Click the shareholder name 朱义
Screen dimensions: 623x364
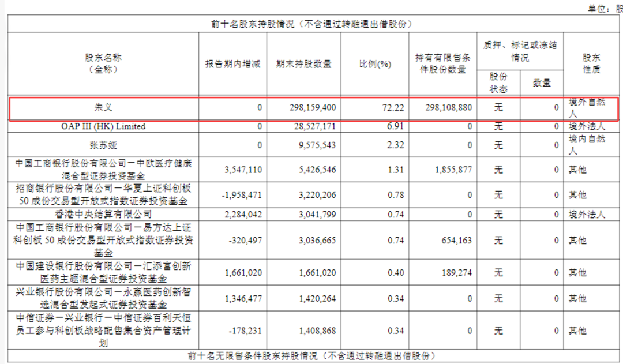click(x=103, y=107)
